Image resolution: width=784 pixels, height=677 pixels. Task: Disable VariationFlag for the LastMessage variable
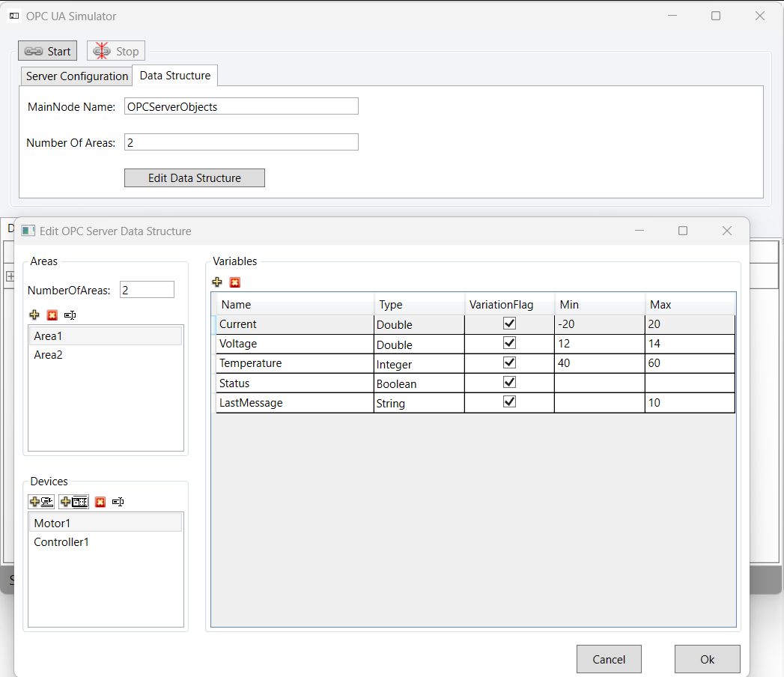(510, 401)
